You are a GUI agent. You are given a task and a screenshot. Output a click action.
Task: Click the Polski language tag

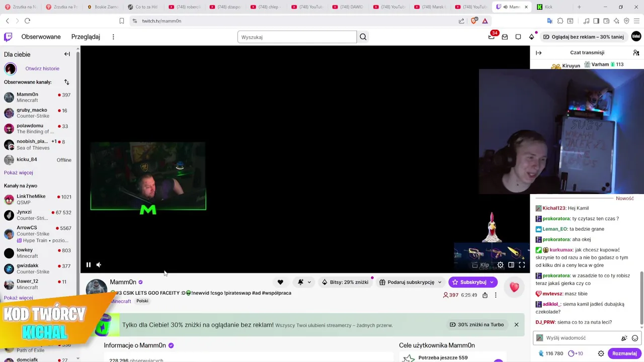click(142, 301)
